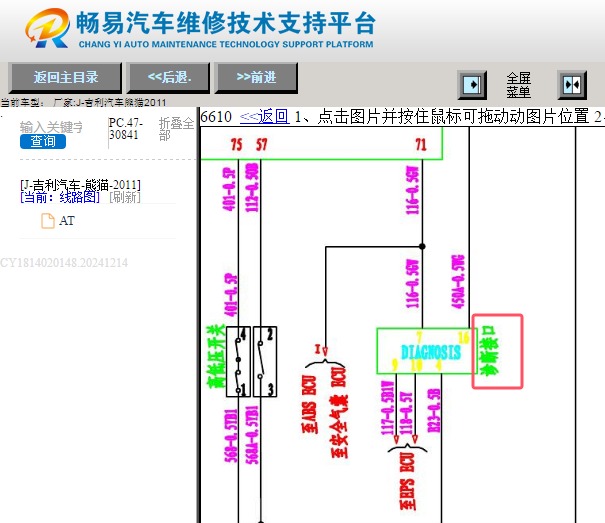Click the 至安全气囊 ECU label
605x523 pixels.
click(339, 412)
